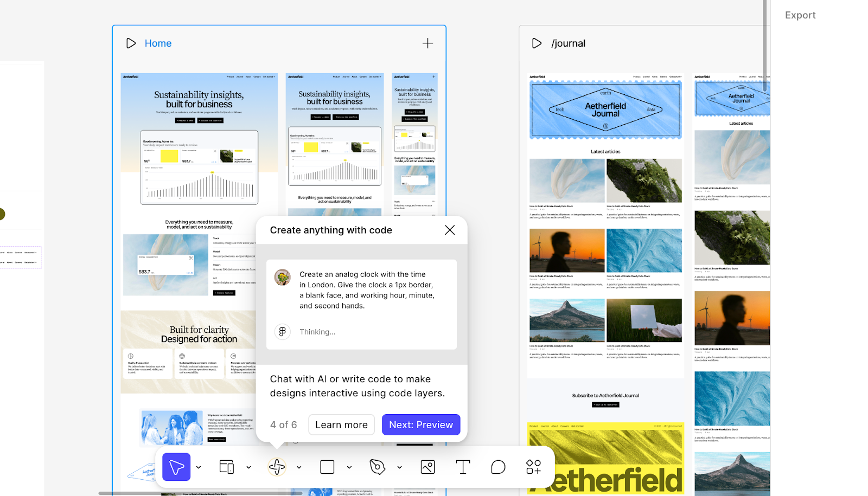Click the Next: Preview button
868x496 pixels.
421,424
